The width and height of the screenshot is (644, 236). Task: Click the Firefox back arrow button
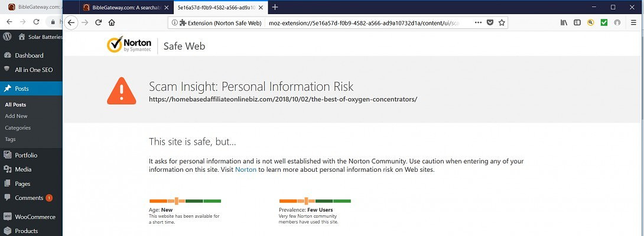pyautogui.click(x=71, y=22)
